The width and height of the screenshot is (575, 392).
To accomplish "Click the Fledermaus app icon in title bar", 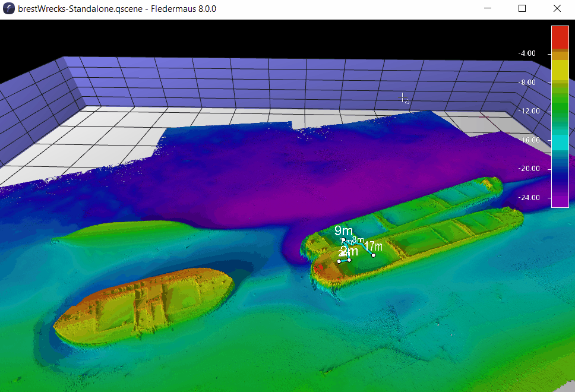I will click(x=9, y=9).
